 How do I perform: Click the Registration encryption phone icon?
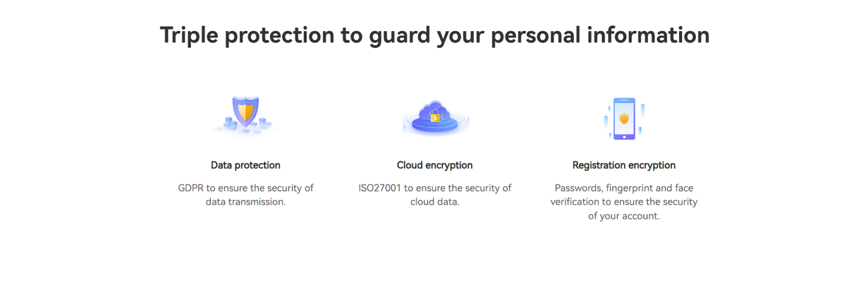624,119
